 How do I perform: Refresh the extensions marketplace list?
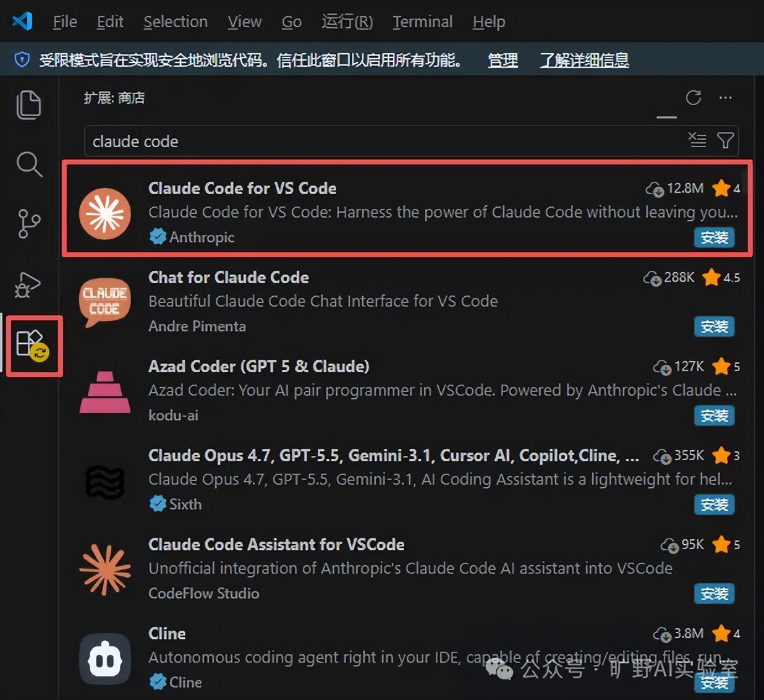(x=694, y=98)
